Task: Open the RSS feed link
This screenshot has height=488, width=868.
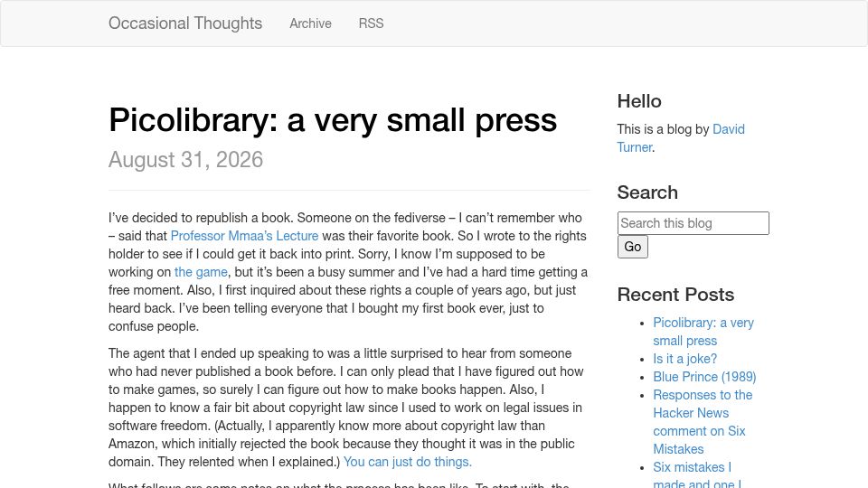Action: (371, 23)
